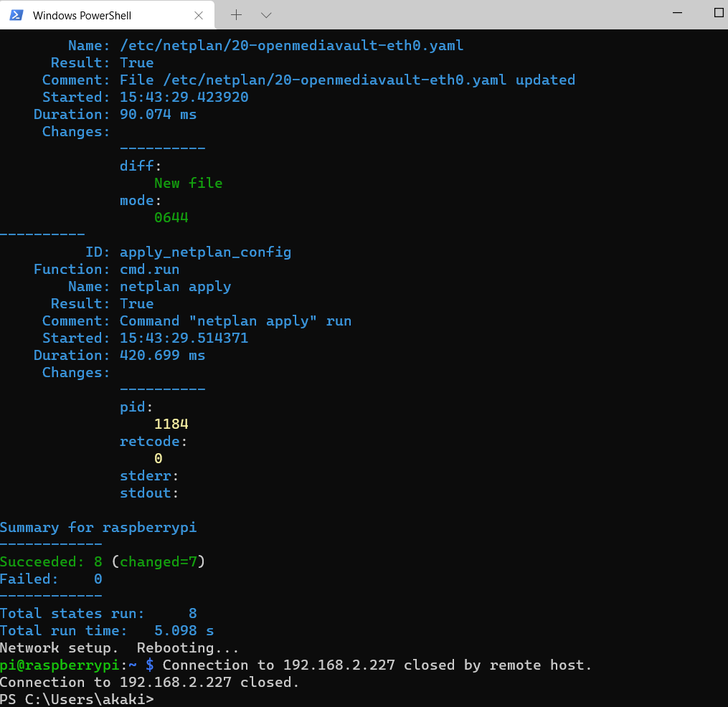The width and height of the screenshot is (728, 707).
Task: Click the first 'Result: True' line
Action: click(102, 62)
